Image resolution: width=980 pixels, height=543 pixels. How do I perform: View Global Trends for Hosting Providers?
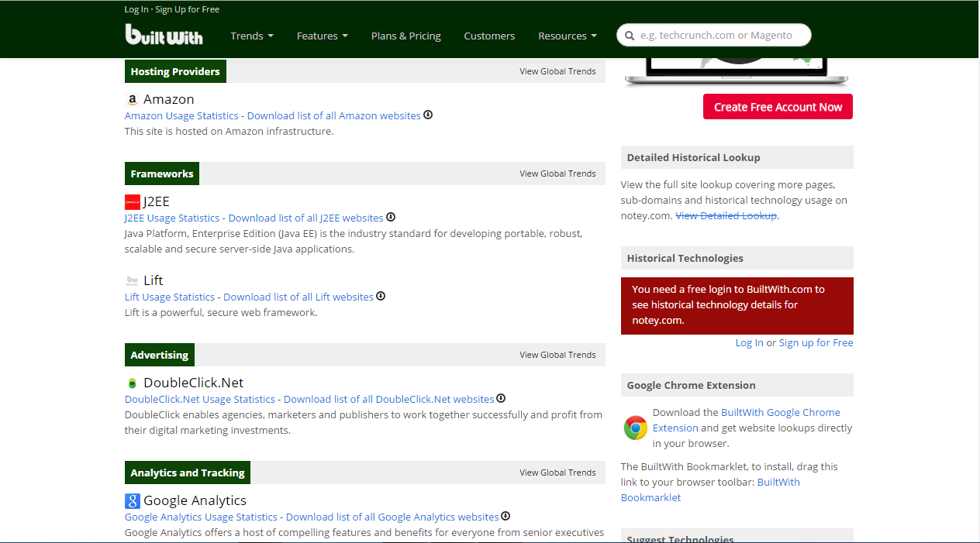click(557, 71)
